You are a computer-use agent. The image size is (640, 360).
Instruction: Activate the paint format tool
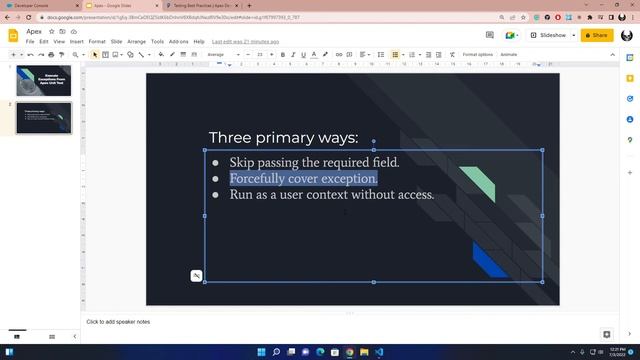[x=62, y=54]
